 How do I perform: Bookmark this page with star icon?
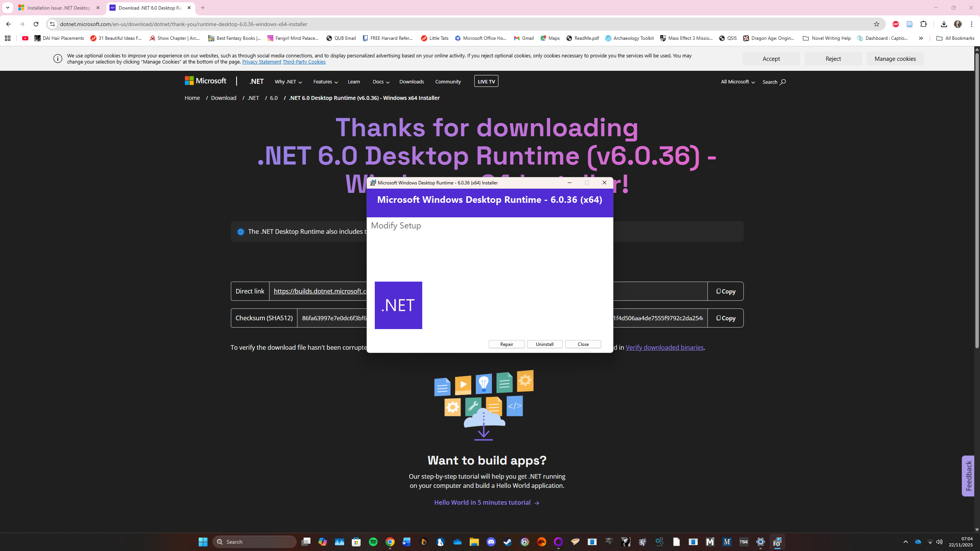coord(876,24)
